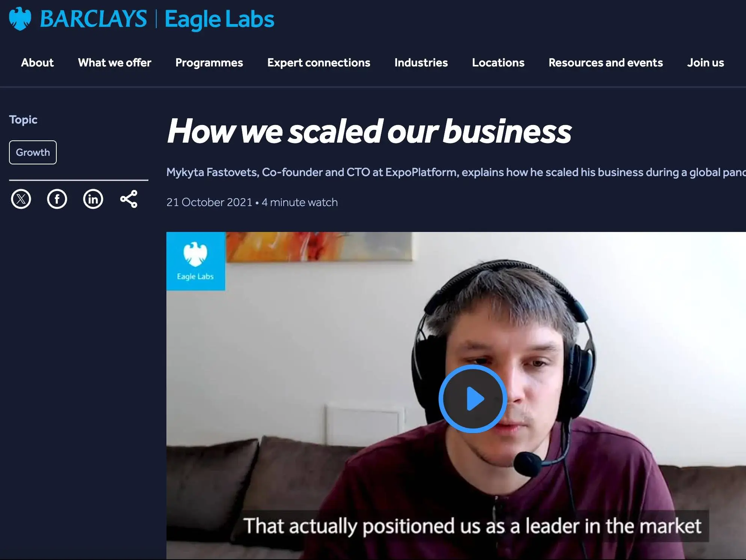The width and height of the screenshot is (746, 560).
Task: Click the How we scaled our business heading
Action: tap(369, 131)
